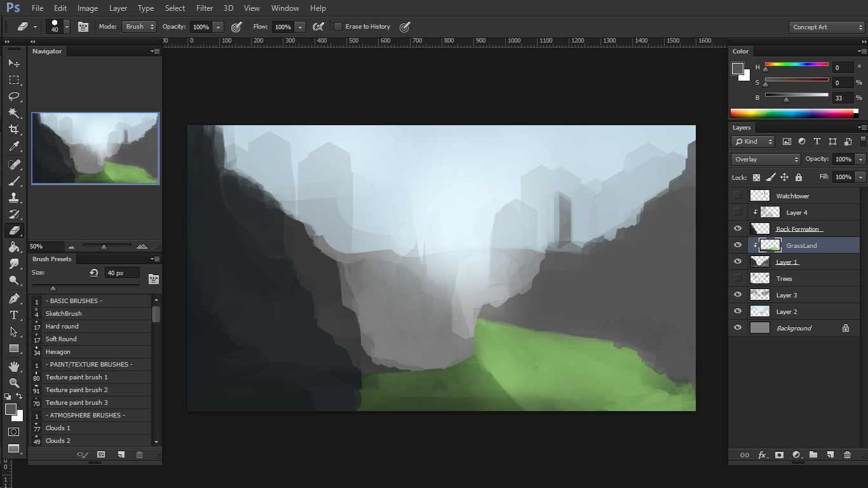Open the Overlay blend mode dropdown
Screen dimensions: 868x488
pos(766,159)
